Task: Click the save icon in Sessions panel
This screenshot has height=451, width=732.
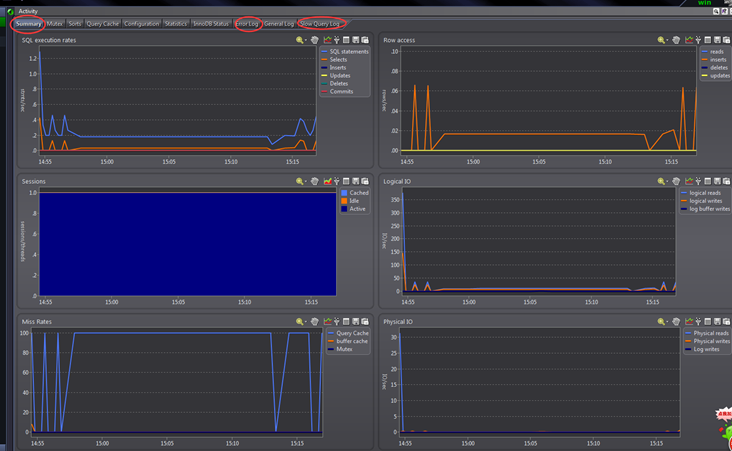Action: [356, 181]
